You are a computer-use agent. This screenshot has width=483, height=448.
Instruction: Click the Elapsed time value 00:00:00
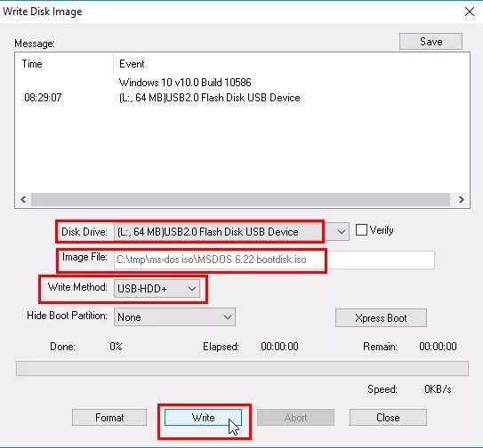coord(279,347)
